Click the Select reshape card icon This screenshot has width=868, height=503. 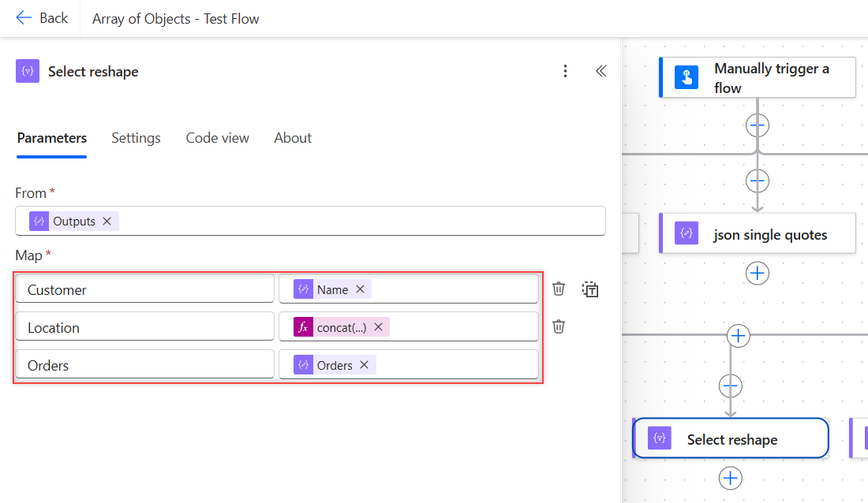point(660,438)
